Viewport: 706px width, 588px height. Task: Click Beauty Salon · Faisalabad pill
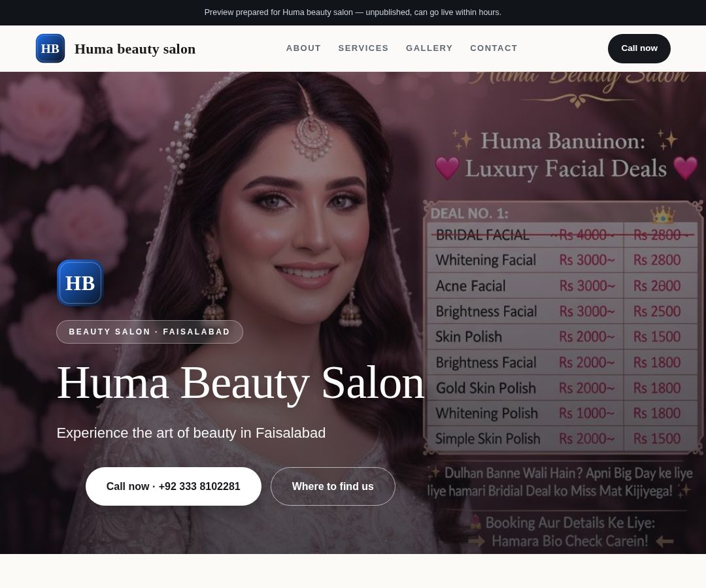(x=150, y=331)
